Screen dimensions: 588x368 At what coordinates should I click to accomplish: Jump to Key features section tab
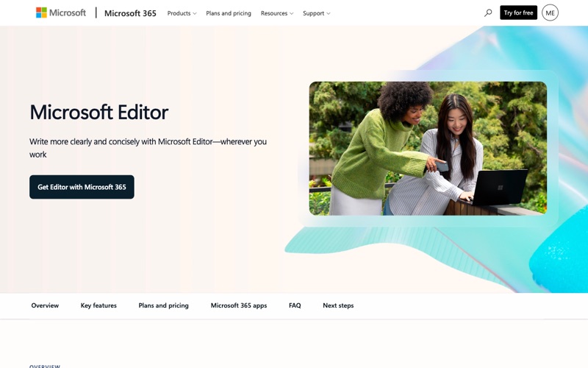pyautogui.click(x=98, y=305)
